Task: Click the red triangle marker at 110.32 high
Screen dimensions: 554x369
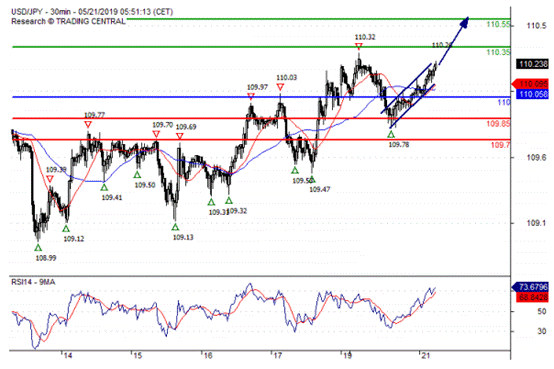Action: 359,46
